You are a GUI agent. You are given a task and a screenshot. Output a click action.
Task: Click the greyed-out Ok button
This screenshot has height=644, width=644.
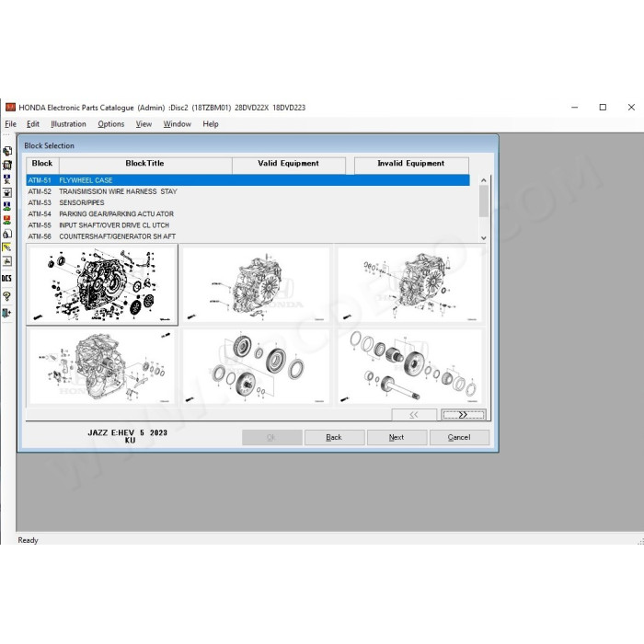pos(272,437)
